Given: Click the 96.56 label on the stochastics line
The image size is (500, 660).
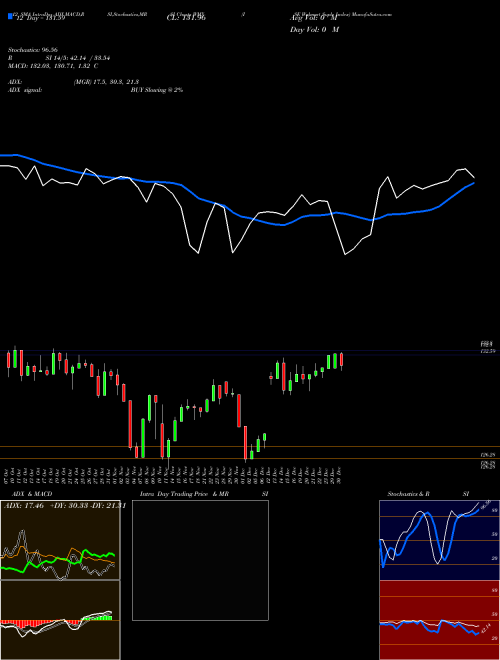Looking at the screenshot, I should pyautogui.click(x=486, y=504).
